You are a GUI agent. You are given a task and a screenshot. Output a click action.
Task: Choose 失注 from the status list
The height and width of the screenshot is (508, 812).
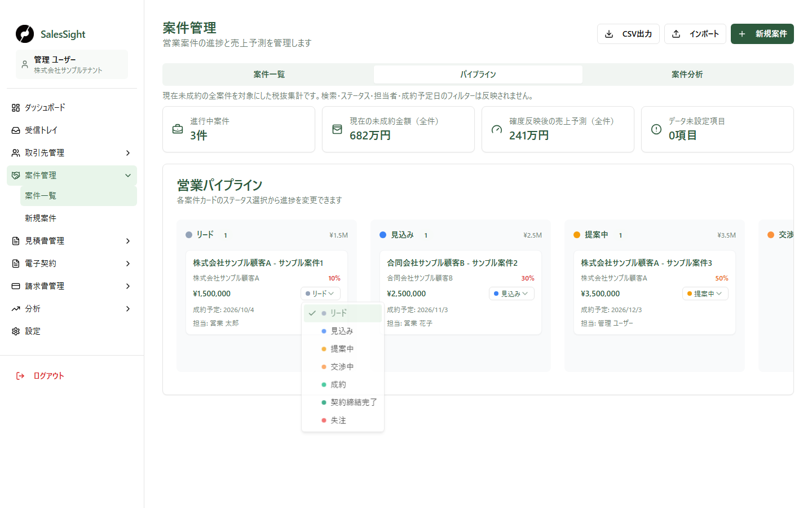pyautogui.click(x=343, y=421)
